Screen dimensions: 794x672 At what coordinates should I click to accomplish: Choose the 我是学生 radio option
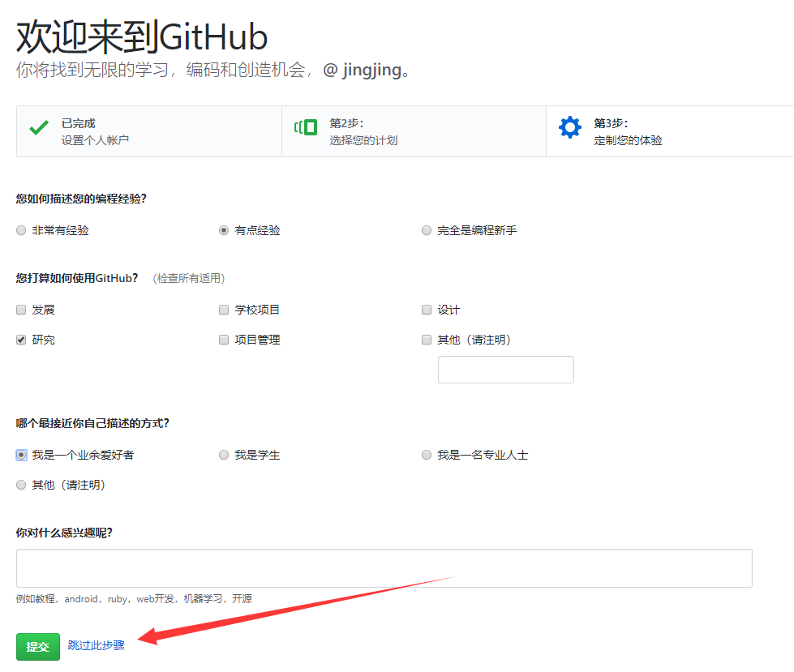pos(224,456)
